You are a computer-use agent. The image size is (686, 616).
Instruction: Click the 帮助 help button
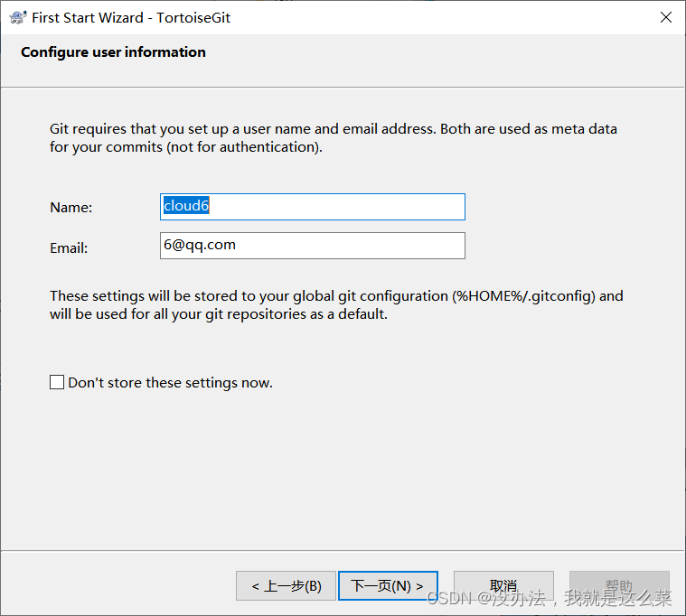pos(619,586)
